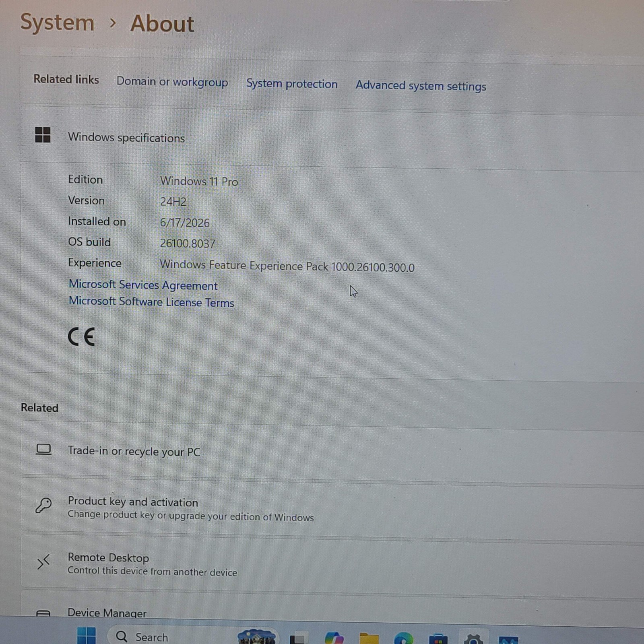This screenshot has height=644, width=644.
Task: Click the Windows logo icon beside specifications
Action: point(43,135)
